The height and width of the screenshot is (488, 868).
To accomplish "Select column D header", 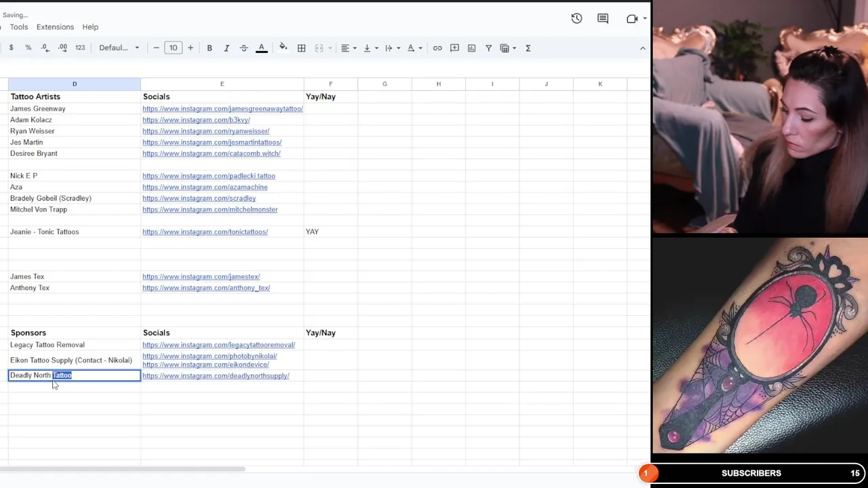I will click(x=75, y=84).
